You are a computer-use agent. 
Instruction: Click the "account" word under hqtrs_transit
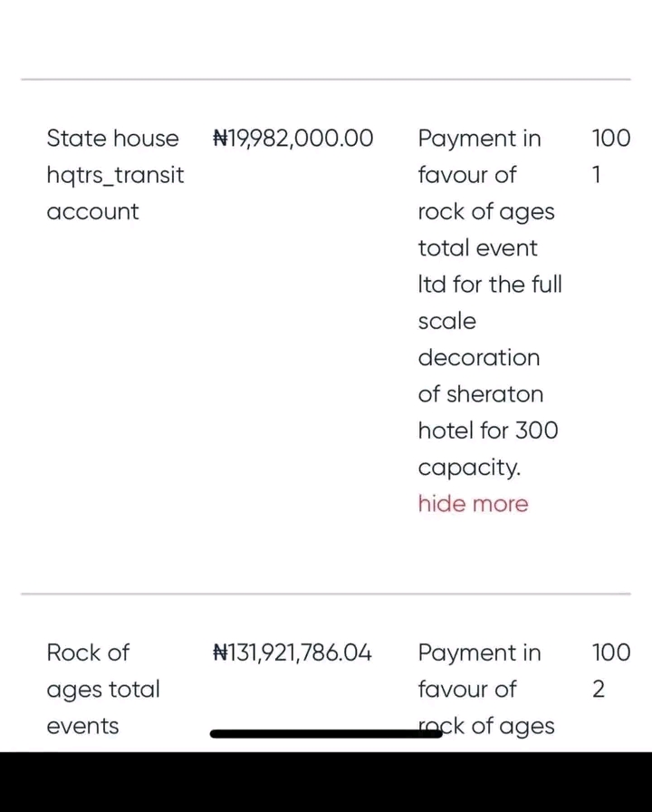point(92,212)
